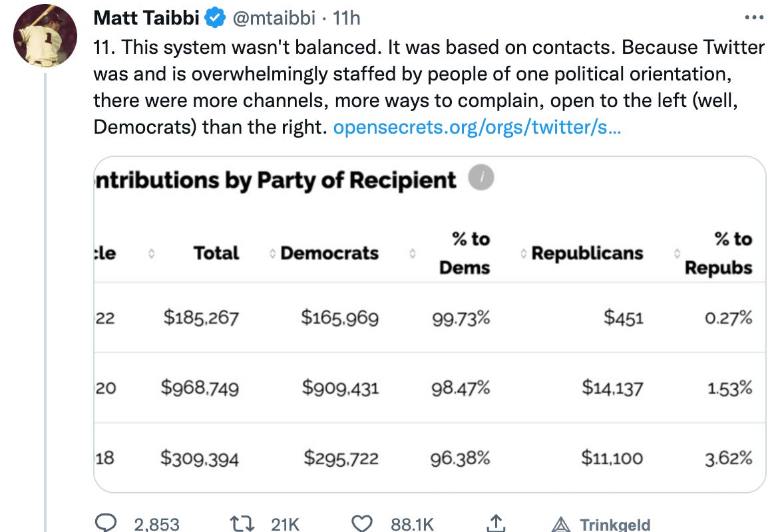Viewport: 784px width, 532px height.
Task: Like the tweet with heart icon
Action: (x=361, y=523)
